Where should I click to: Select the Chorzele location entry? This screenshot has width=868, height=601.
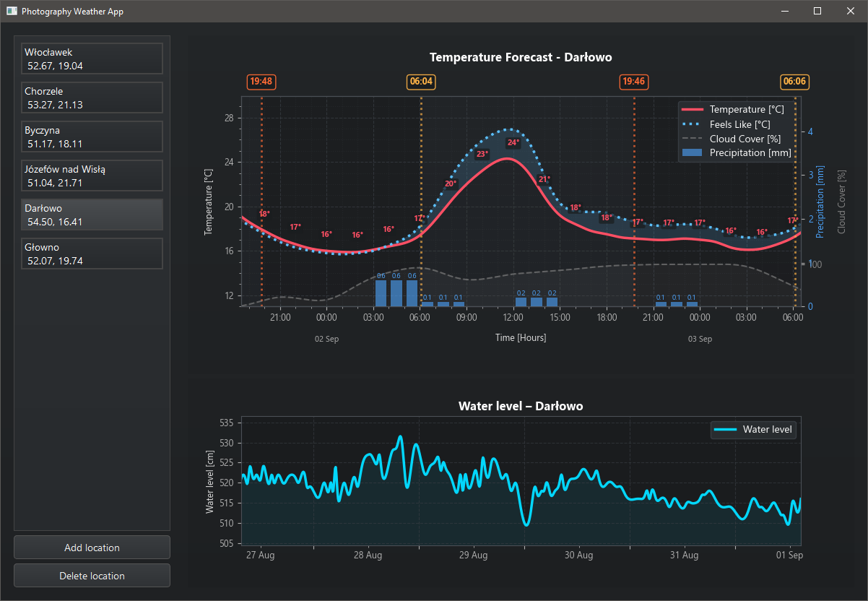tap(92, 98)
